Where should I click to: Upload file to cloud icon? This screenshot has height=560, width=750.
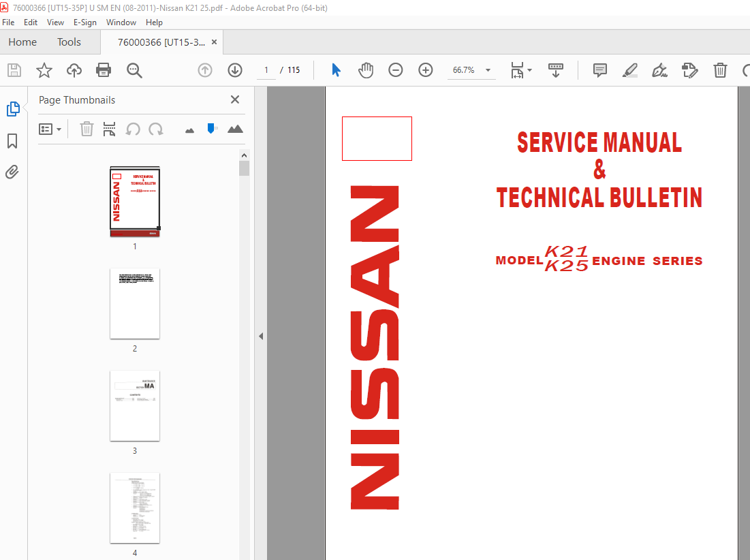tap(74, 70)
